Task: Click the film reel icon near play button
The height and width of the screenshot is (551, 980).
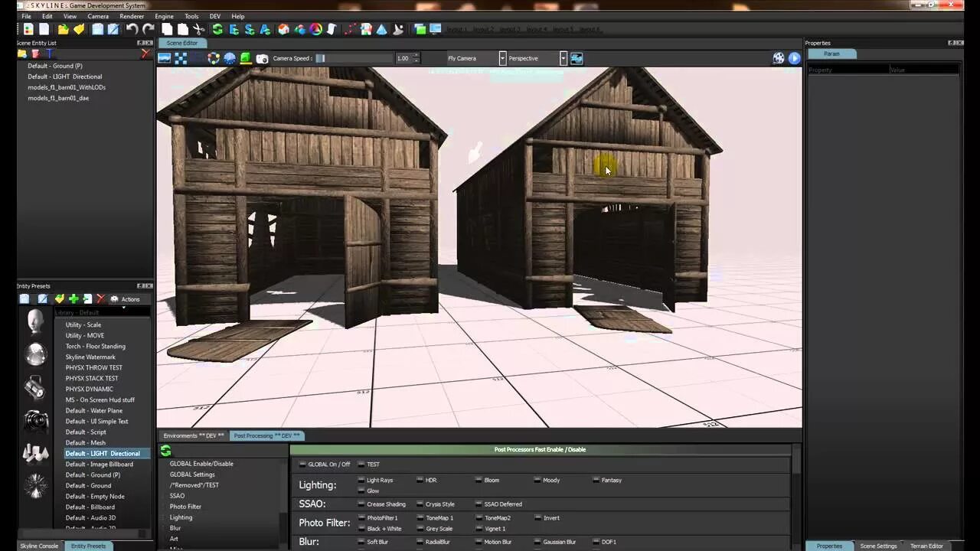Action: pyautogui.click(x=779, y=58)
